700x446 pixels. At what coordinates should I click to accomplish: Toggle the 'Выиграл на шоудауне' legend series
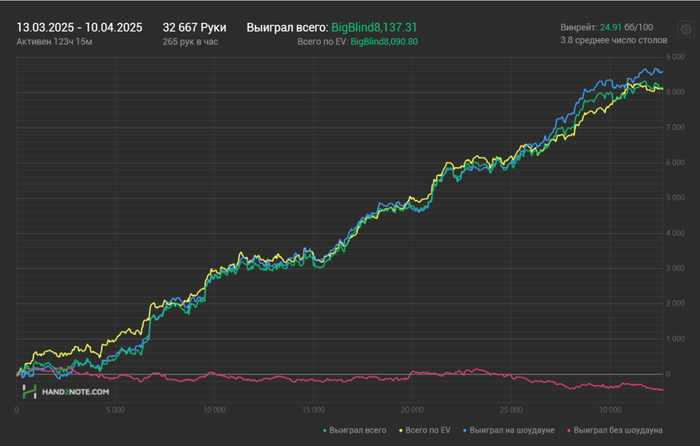[509, 430]
